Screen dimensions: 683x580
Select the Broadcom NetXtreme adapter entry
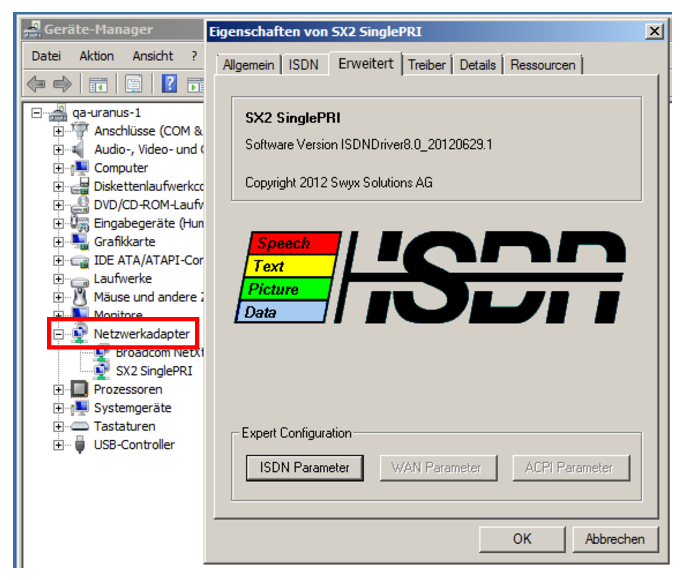coord(158,353)
